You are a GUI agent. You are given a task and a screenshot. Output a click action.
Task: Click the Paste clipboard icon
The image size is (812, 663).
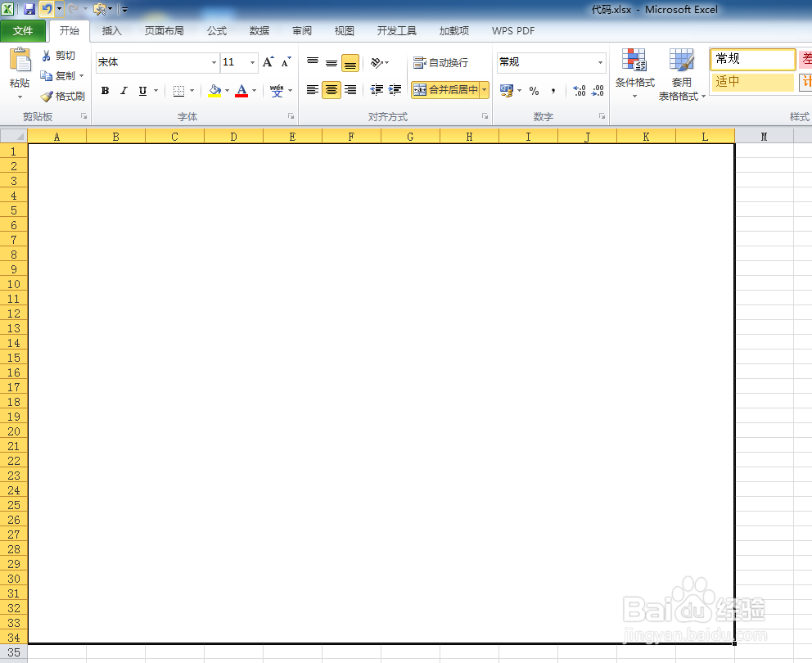(x=20, y=60)
